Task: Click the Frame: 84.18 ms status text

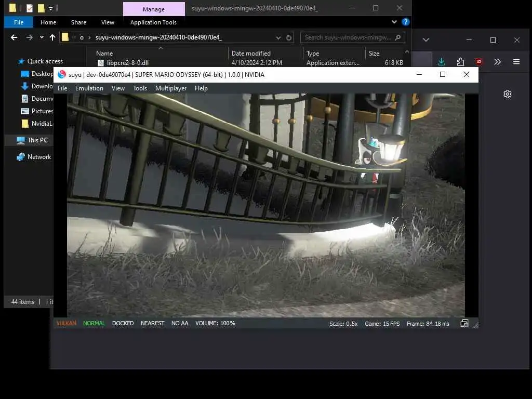Action: pos(428,324)
